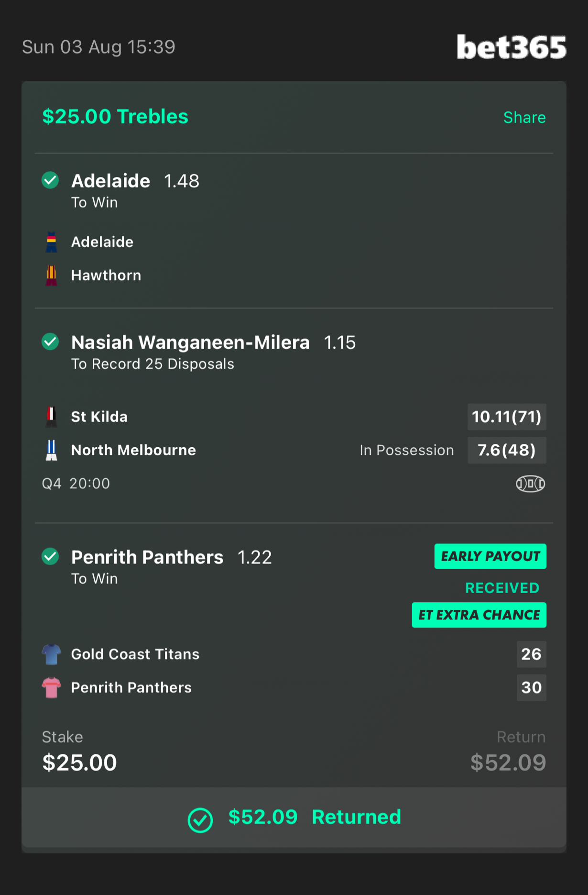Viewport: 588px width, 895px height.
Task: Click North Melbourne score 7.6(48)
Action: [x=506, y=450]
